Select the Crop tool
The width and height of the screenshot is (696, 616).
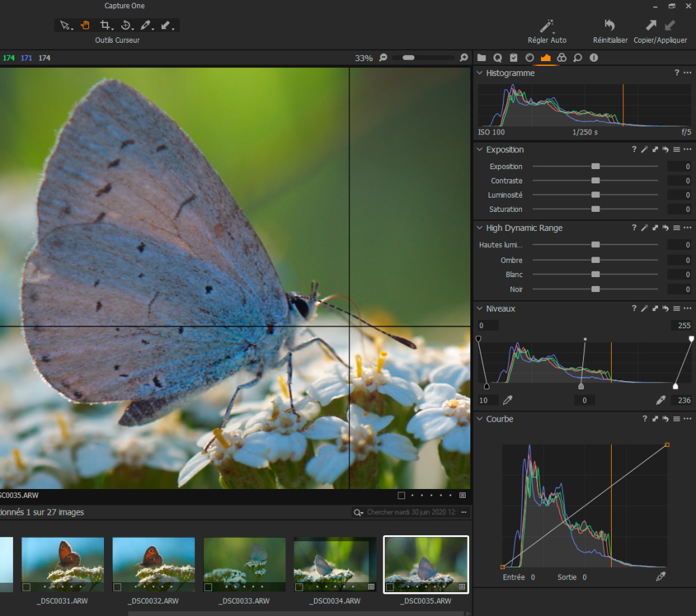105,25
